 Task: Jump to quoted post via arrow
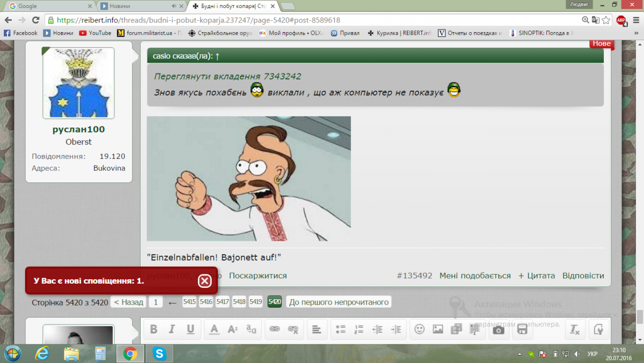[x=217, y=56]
